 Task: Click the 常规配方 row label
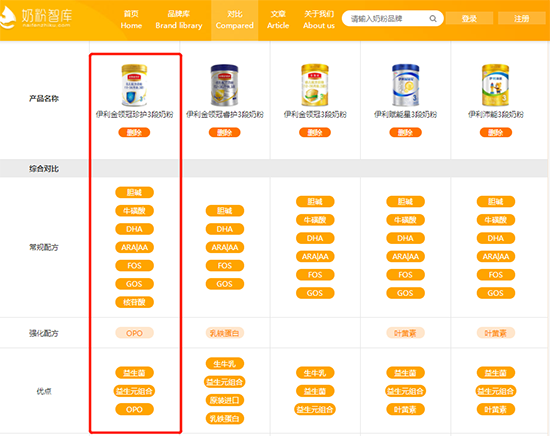pyautogui.click(x=44, y=247)
